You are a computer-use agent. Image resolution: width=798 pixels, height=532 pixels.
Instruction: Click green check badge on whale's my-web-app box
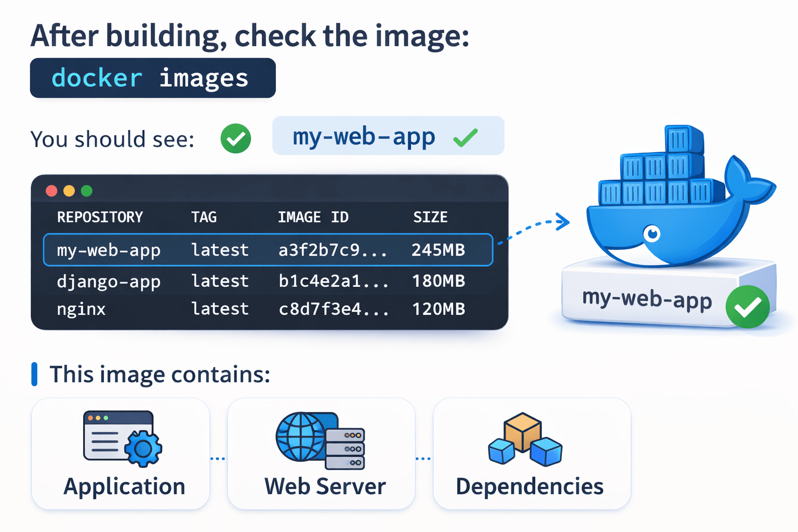[748, 307]
